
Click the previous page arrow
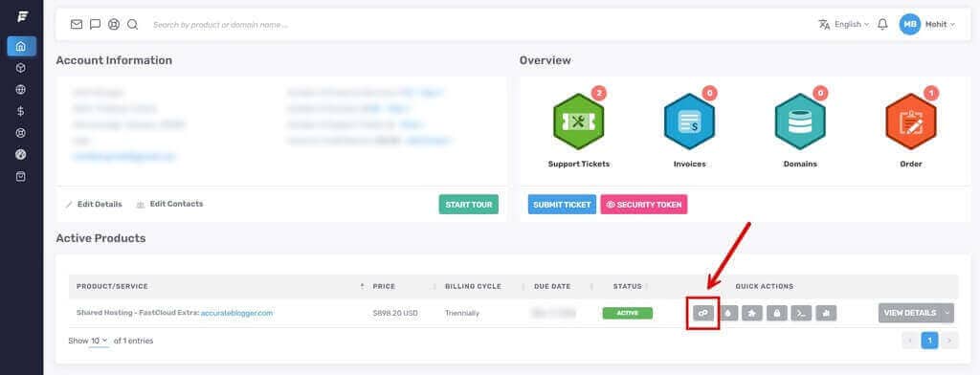pos(910,341)
